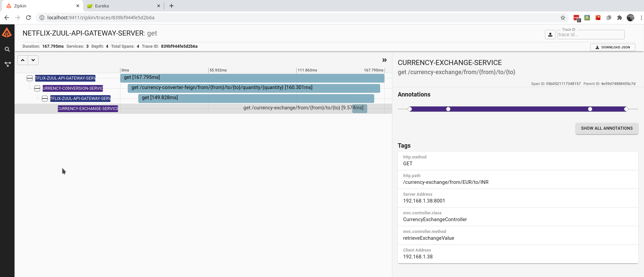644x277 pixels.
Task: Select the CURRENCY-CONVERSION-SERVICE service label
Action: 73,88
